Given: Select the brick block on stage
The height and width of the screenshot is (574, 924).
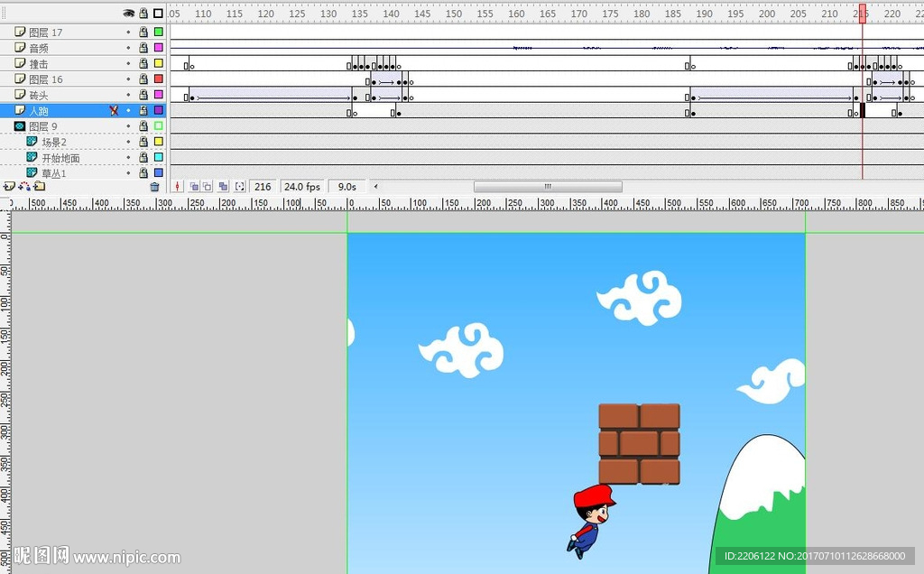Looking at the screenshot, I should tap(640, 444).
